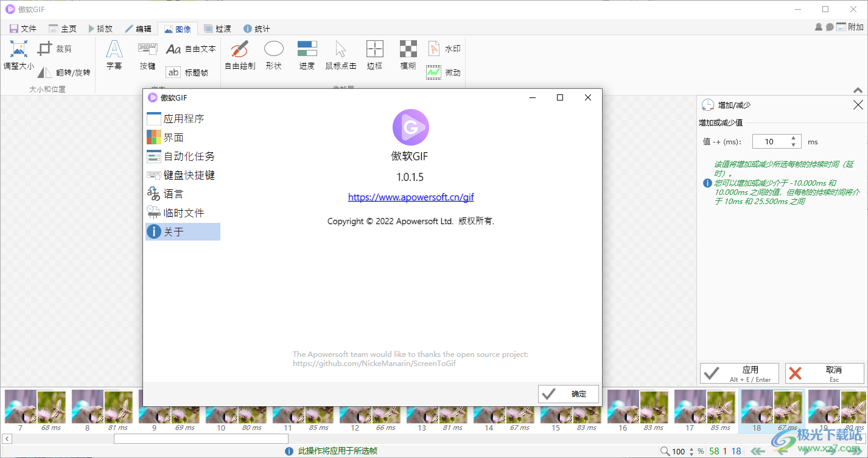868x458 pixels.
Task: Switch to the Home (主页) tab
Action: tap(63, 29)
